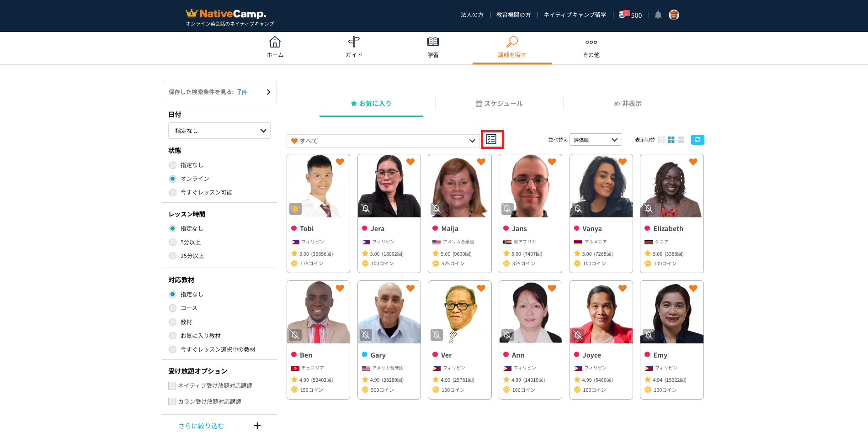868x432 pixels.
Task: Enable ネイティブ受け放題対応講師 checkbox
Action: coord(172,386)
